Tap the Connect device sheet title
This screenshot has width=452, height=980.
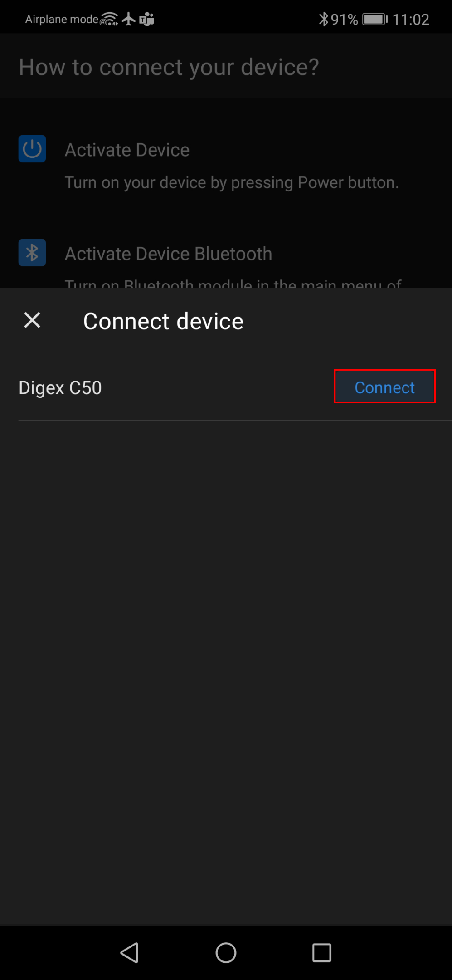pyautogui.click(x=163, y=321)
